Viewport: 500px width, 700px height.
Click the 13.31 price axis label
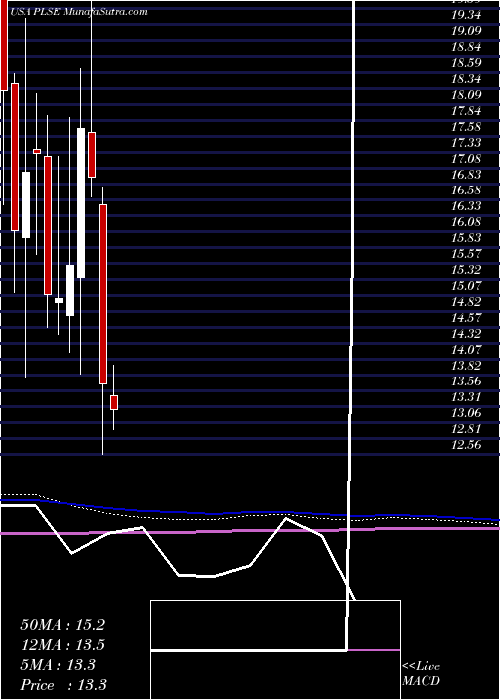coord(466,397)
